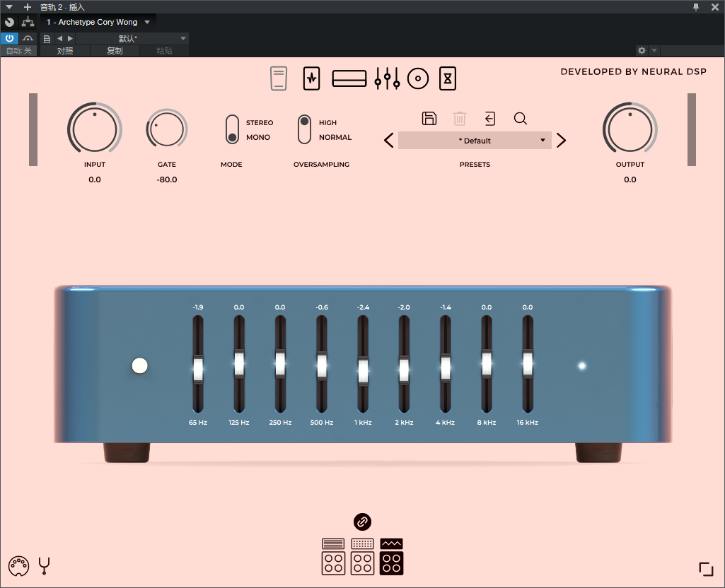Open MIDI settings connector icon
This screenshot has width=725, height=588.
click(19, 566)
